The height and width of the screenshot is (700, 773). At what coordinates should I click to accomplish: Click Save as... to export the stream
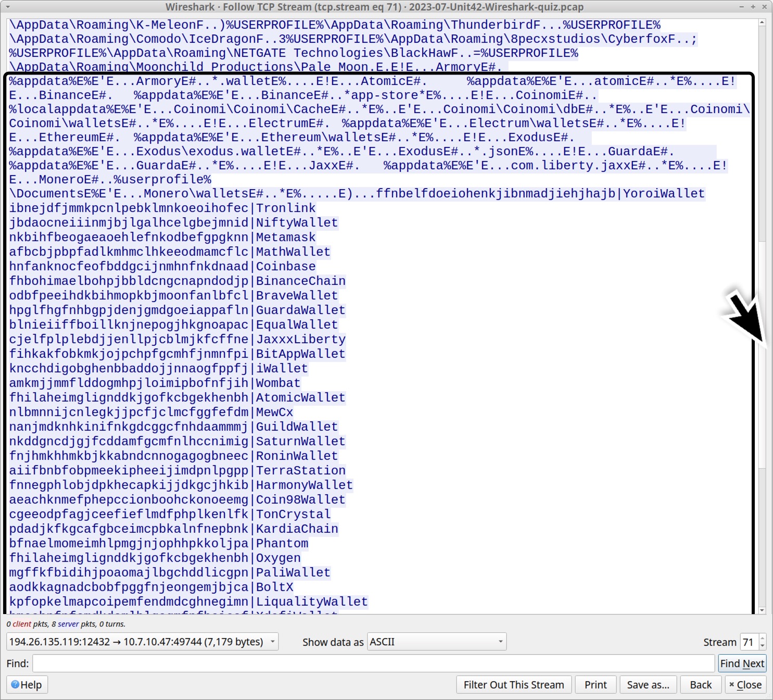(647, 684)
